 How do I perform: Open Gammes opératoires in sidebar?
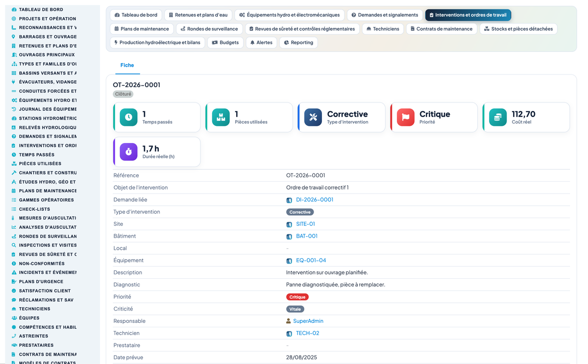pos(44,200)
